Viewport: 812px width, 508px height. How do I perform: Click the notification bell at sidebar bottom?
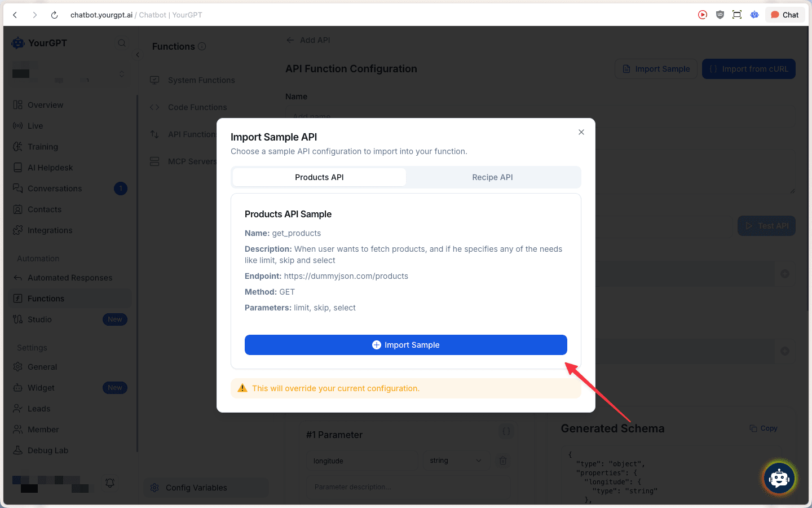tap(110, 483)
